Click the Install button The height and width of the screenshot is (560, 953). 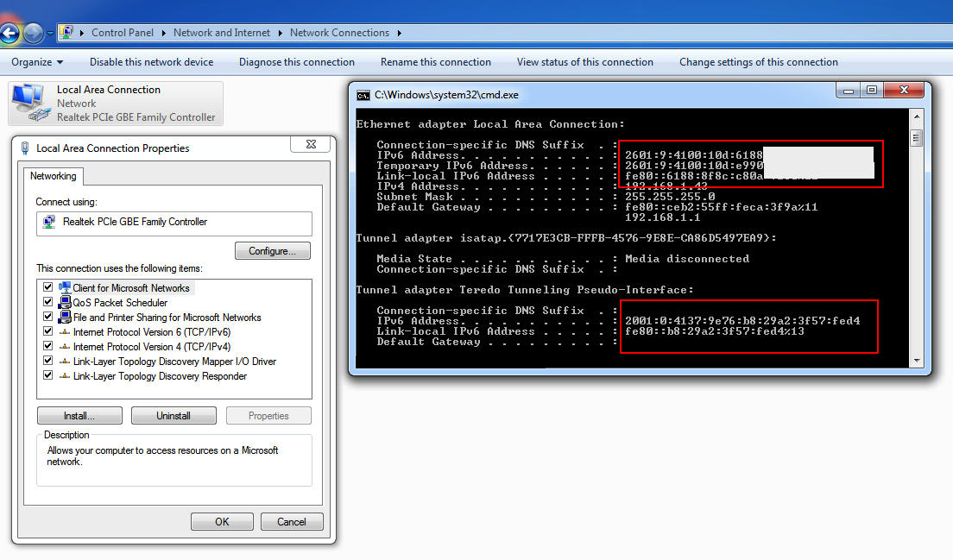pos(79,415)
